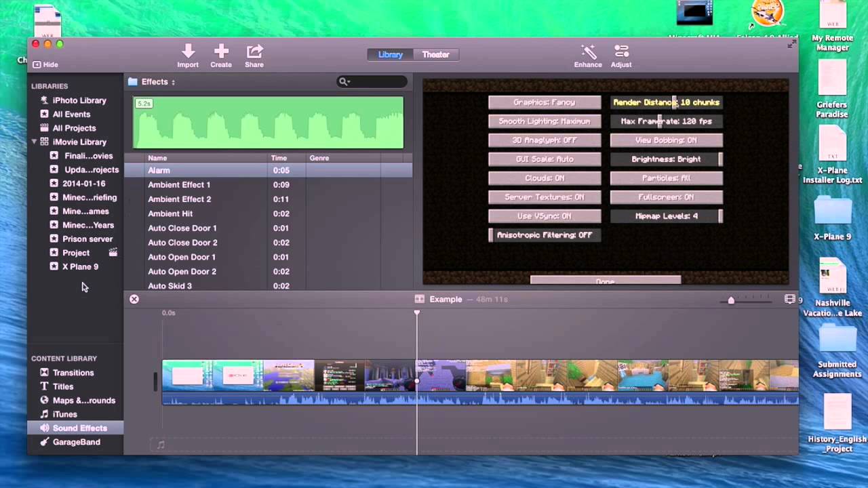The image size is (868, 488).
Task: Collapse the iMovie Library disclosure triangle
Action: 34,142
